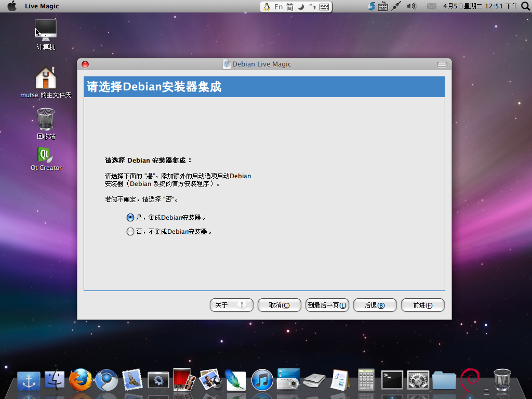
Task: Proceed with the 前进(F) button
Action: coord(423,305)
